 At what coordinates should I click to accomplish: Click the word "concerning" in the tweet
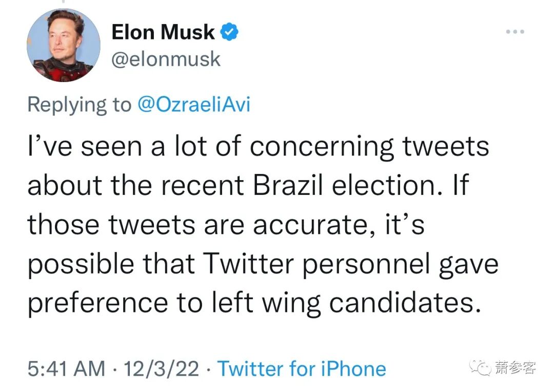click(x=322, y=147)
